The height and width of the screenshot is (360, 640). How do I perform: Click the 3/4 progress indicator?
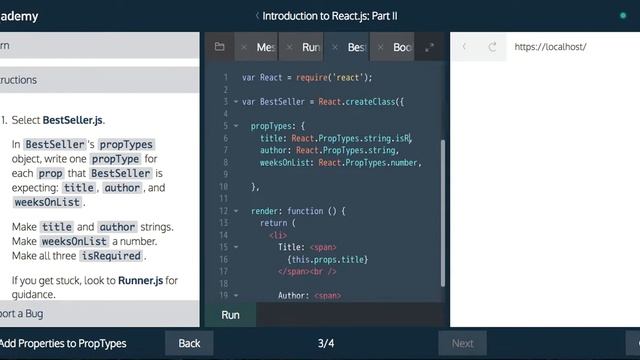[326, 343]
